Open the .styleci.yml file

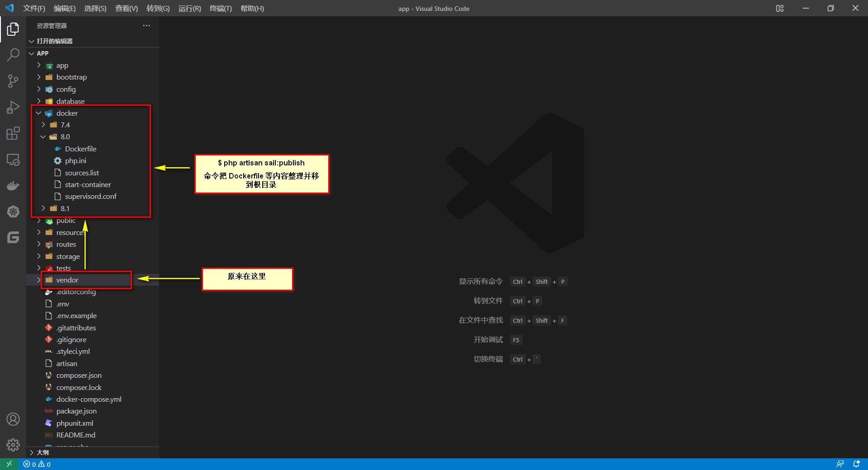[x=93, y=351]
